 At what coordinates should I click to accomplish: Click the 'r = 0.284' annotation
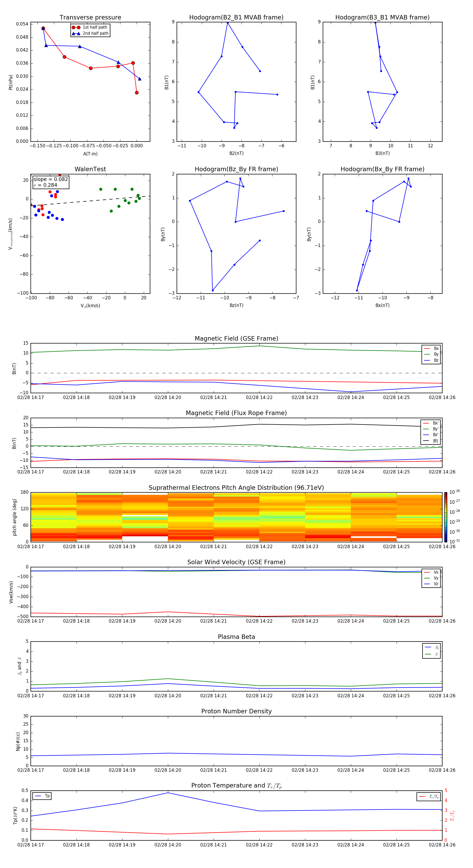pyautogui.click(x=45, y=185)
